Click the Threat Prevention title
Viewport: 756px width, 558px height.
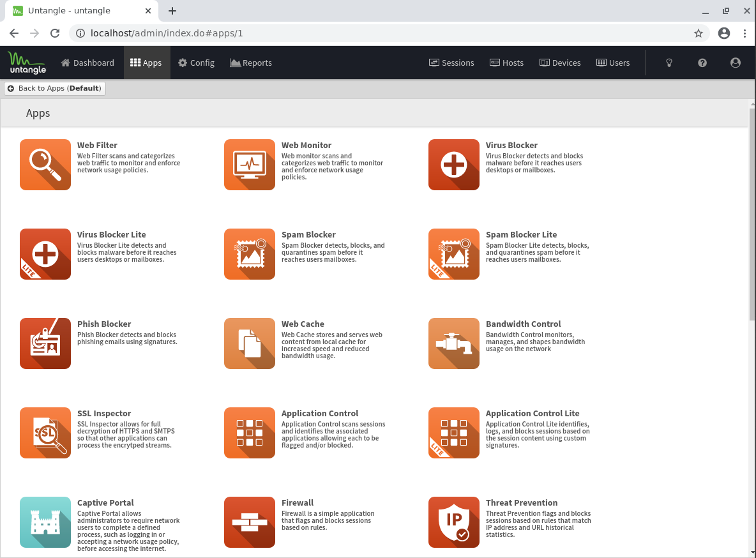coord(522,502)
